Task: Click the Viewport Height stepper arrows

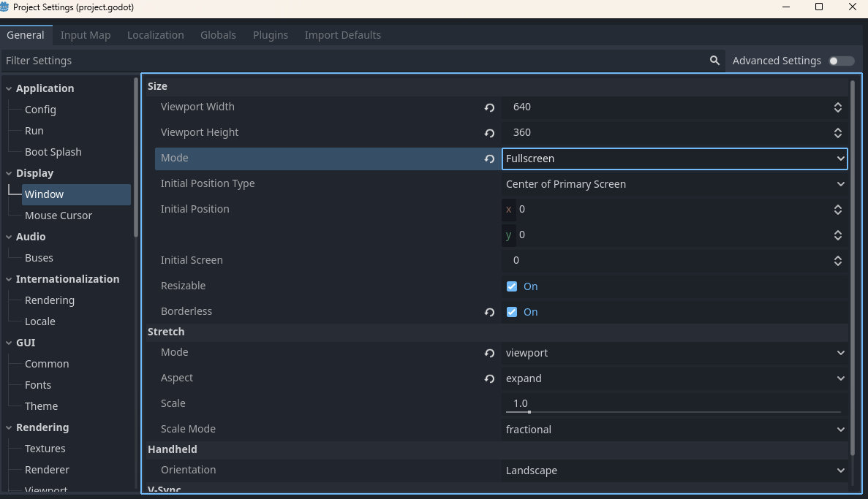Action: (x=837, y=133)
